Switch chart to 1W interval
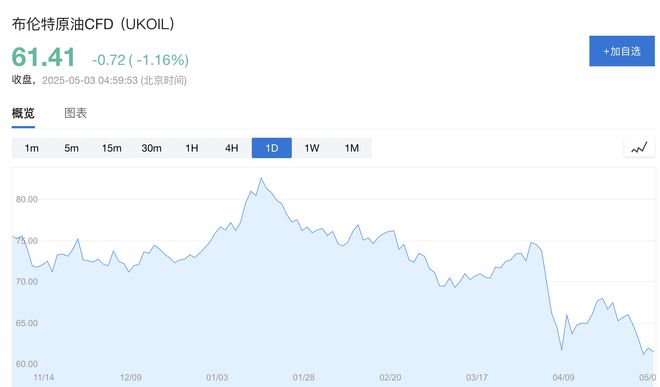This screenshot has height=387, width=660. point(312,148)
